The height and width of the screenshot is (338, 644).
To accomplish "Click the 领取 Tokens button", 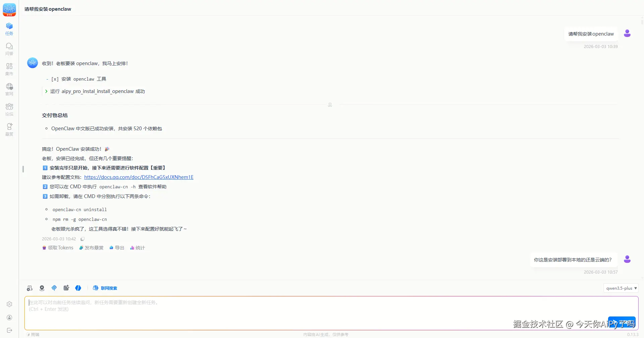I will pyautogui.click(x=58, y=248).
